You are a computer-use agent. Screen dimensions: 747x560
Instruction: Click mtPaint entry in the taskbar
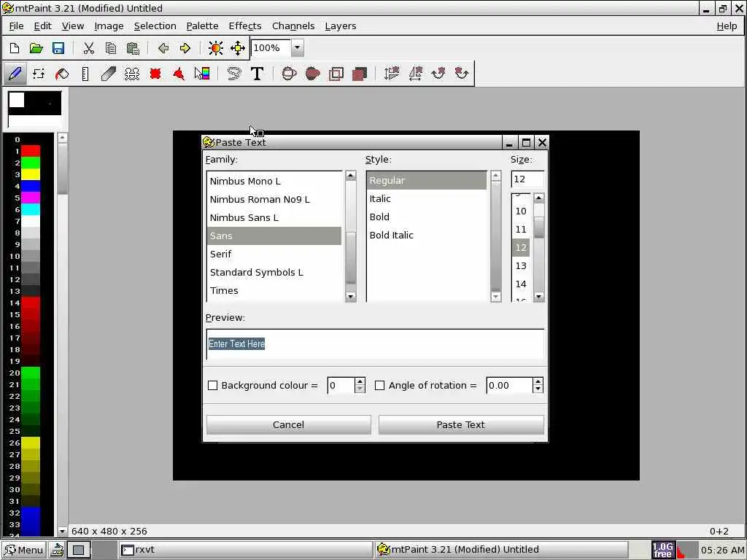click(502, 550)
